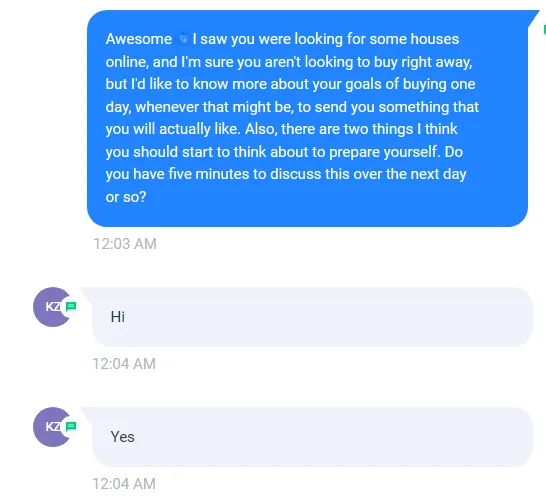Select the blue outgoing message bubble
This screenshot has width=546, height=496.
tap(307, 118)
